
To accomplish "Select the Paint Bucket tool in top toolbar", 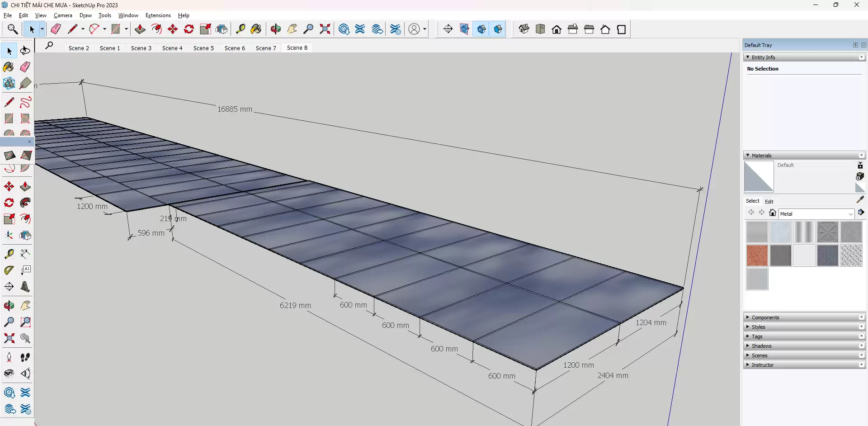I will click(256, 29).
